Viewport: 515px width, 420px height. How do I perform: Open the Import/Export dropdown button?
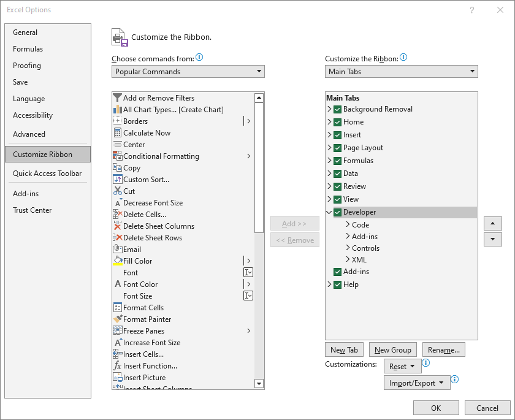click(417, 383)
